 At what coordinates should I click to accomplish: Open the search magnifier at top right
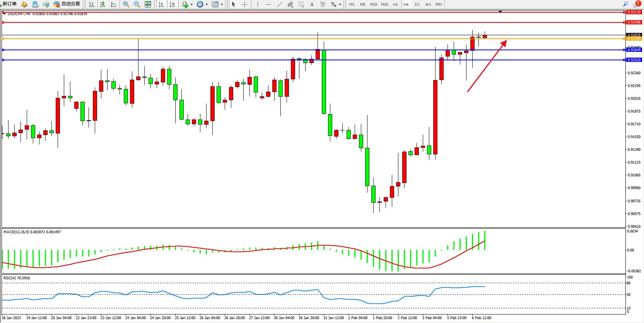tap(625, 4)
